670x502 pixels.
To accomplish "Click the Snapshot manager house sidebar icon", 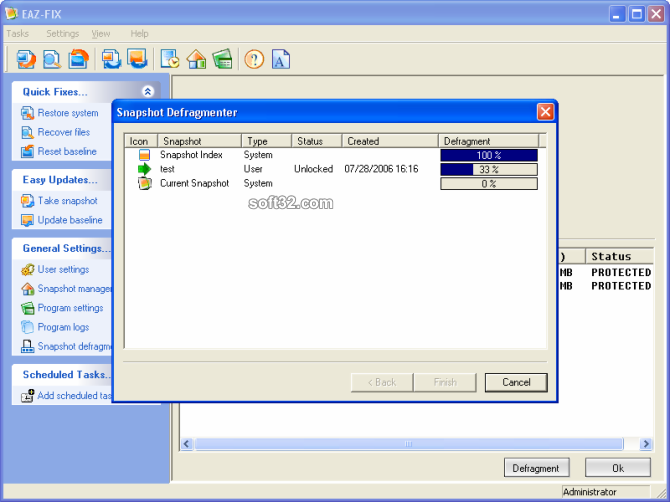I will coord(27,289).
